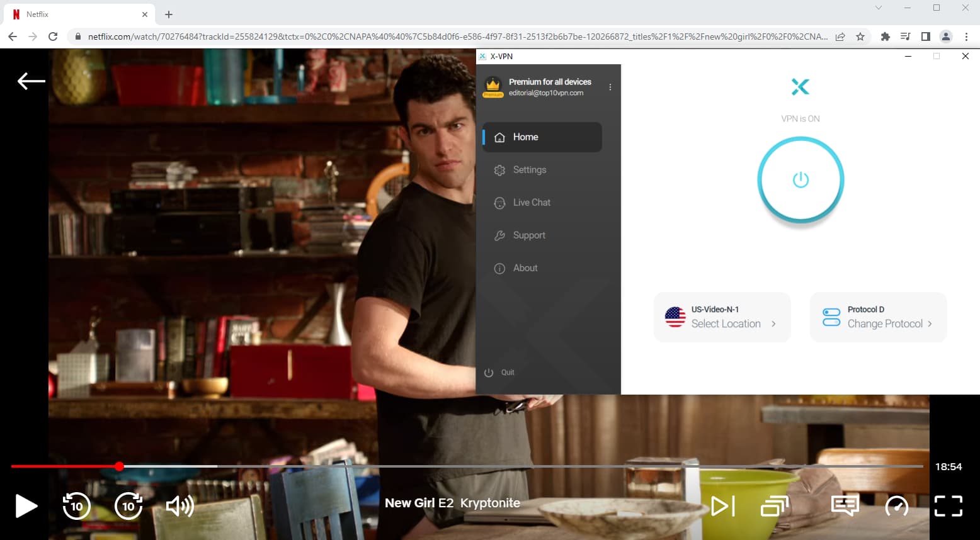Click the 18:54 remaining time
Image resolution: width=980 pixels, height=540 pixels.
(949, 466)
